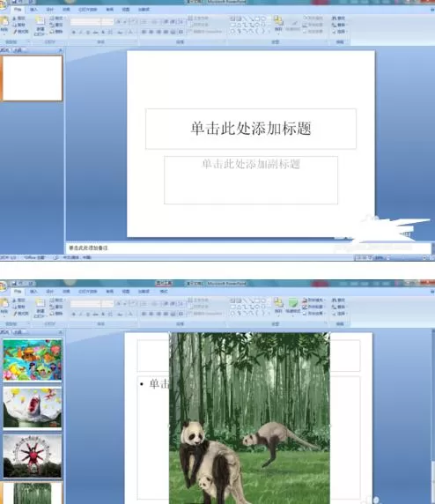Open 插入 tab in upper window

coord(33,10)
